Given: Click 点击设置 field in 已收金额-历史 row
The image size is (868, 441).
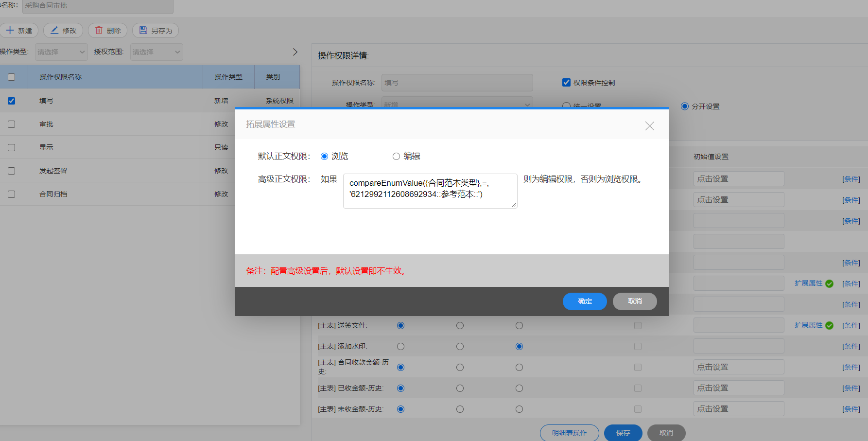Looking at the screenshot, I should tap(739, 388).
